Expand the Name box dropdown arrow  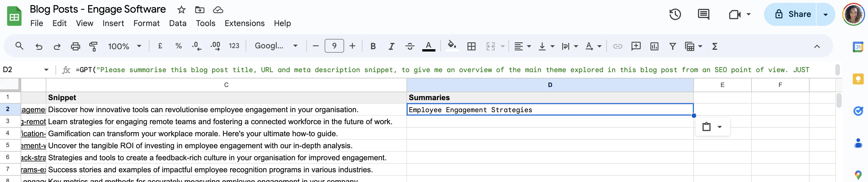coord(46,70)
